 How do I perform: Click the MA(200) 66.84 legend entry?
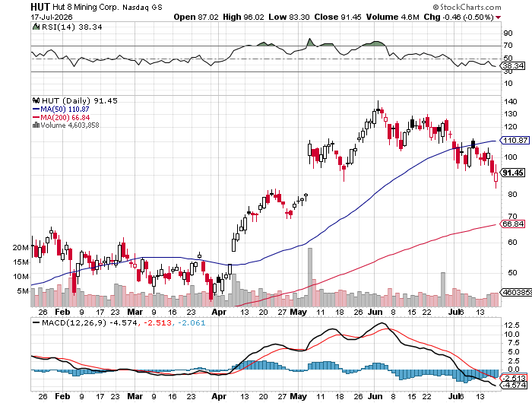61,117
